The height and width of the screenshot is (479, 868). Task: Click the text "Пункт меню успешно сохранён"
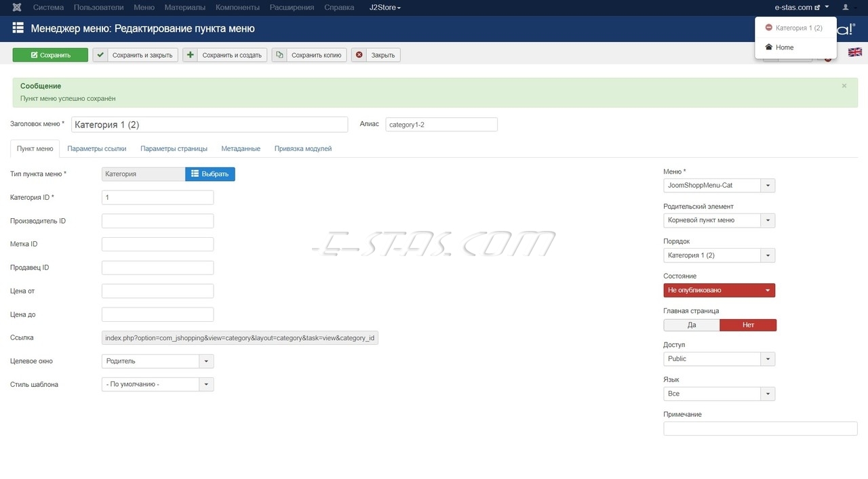(68, 98)
